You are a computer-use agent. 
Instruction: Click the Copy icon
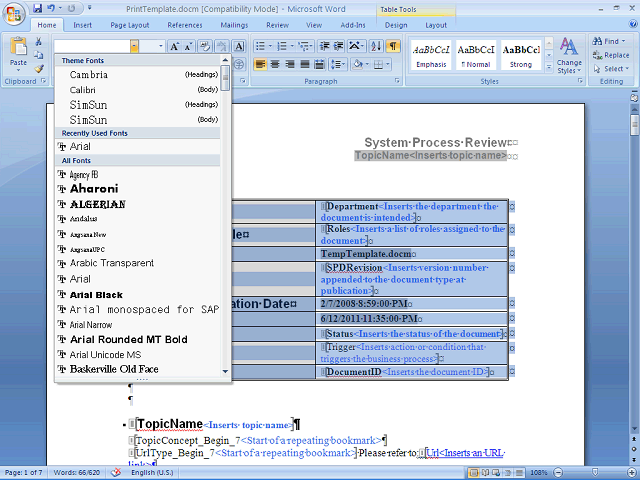coord(38,55)
